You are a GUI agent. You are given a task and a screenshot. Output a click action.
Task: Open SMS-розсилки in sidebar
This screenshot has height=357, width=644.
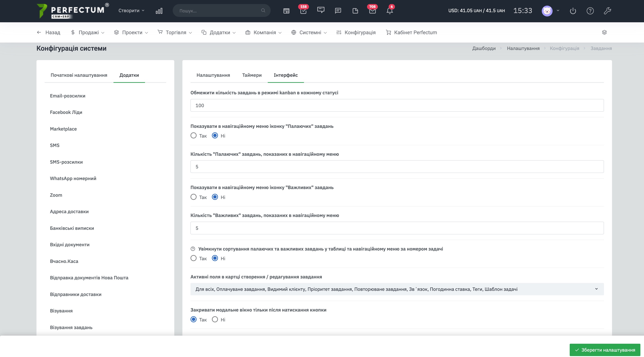click(x=66, y=162)
